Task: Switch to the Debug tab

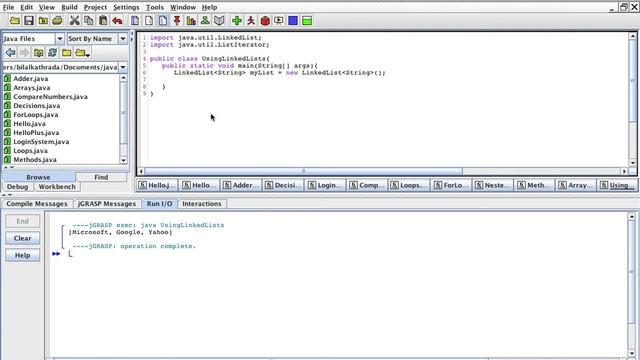Action: pos(18,187)
